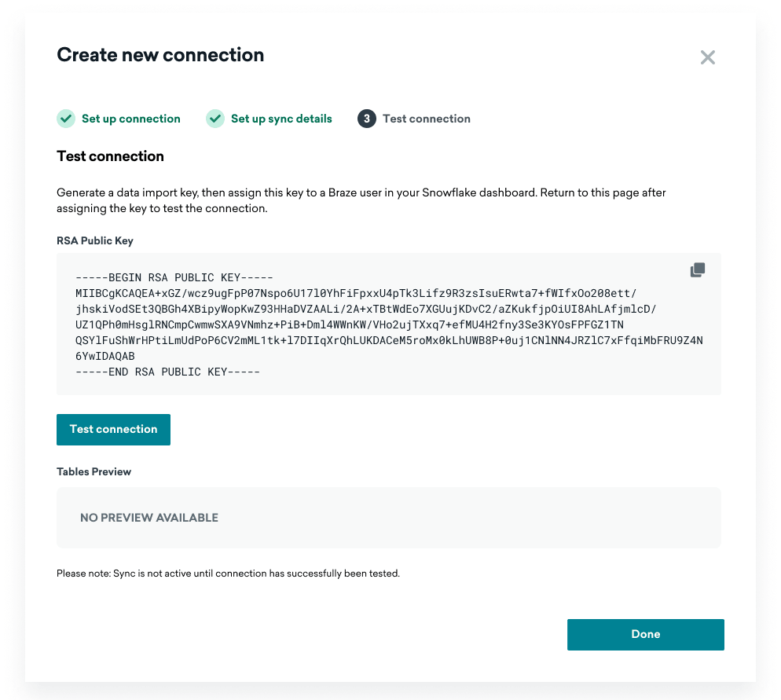Click the step 3 number badge

[x=367, y=119]
